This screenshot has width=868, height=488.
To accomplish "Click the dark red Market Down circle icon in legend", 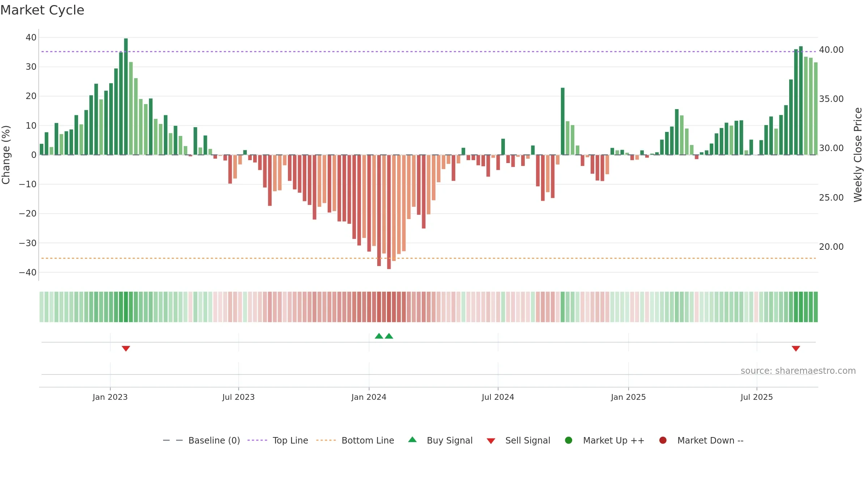I will pyautogui.click(x=663, y=440).
